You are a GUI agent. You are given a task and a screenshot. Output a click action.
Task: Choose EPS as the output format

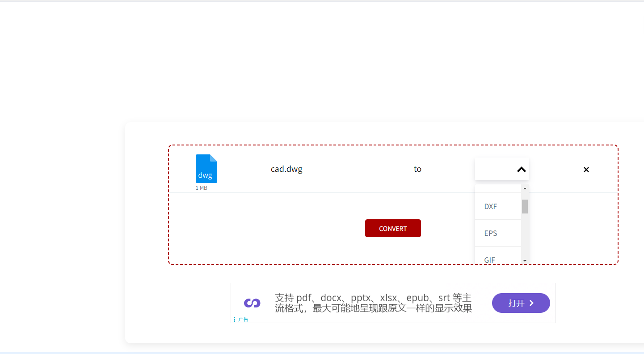(491, 233)
